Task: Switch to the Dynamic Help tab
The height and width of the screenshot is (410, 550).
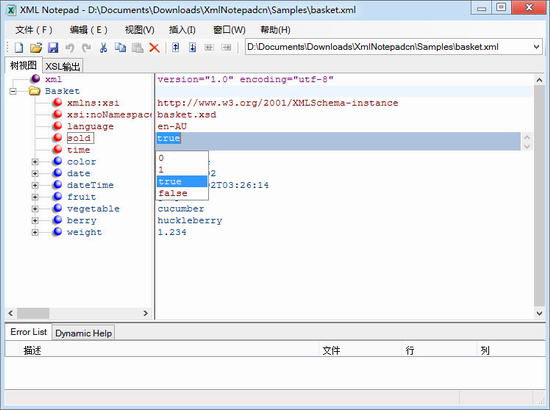Action: click(x=83, y=333)
